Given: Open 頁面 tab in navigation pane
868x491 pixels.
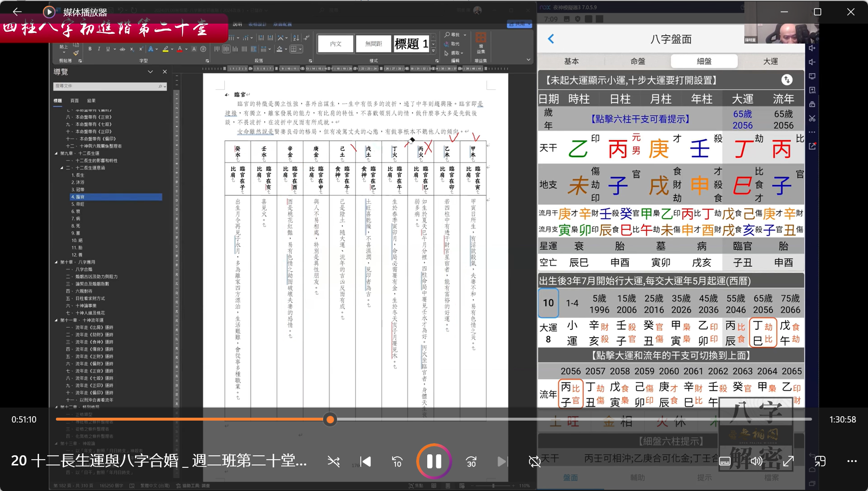Looking at the screenshot, I should (x=74, y=100).
